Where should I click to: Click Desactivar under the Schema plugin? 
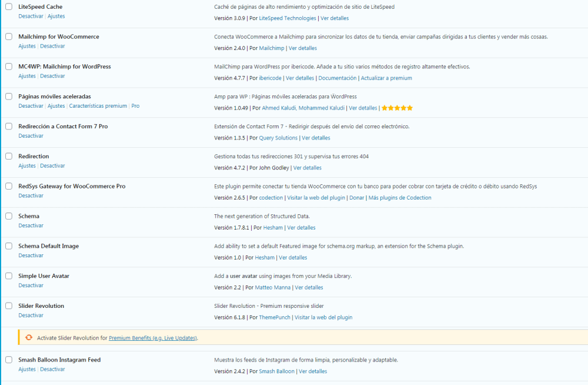[x=31, y=225]
